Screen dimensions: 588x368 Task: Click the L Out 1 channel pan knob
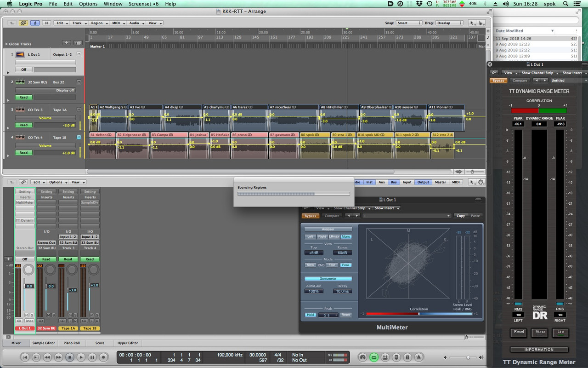click(x=28, y=270)
